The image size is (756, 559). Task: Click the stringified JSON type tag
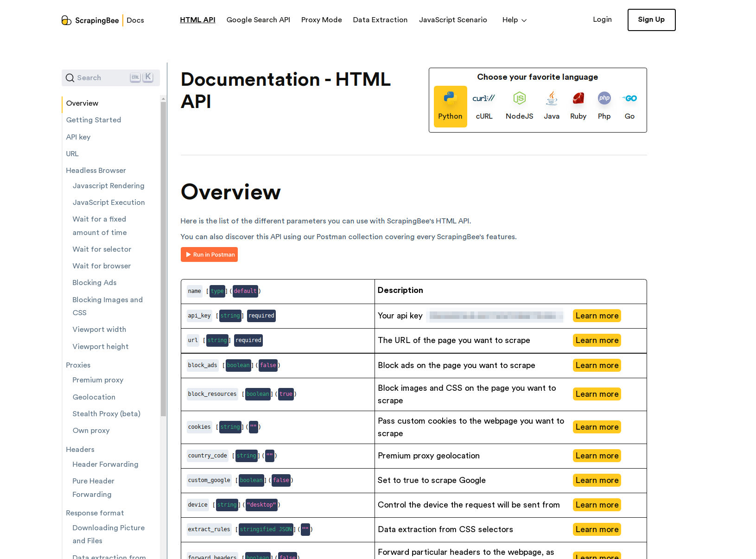(266, 529)
